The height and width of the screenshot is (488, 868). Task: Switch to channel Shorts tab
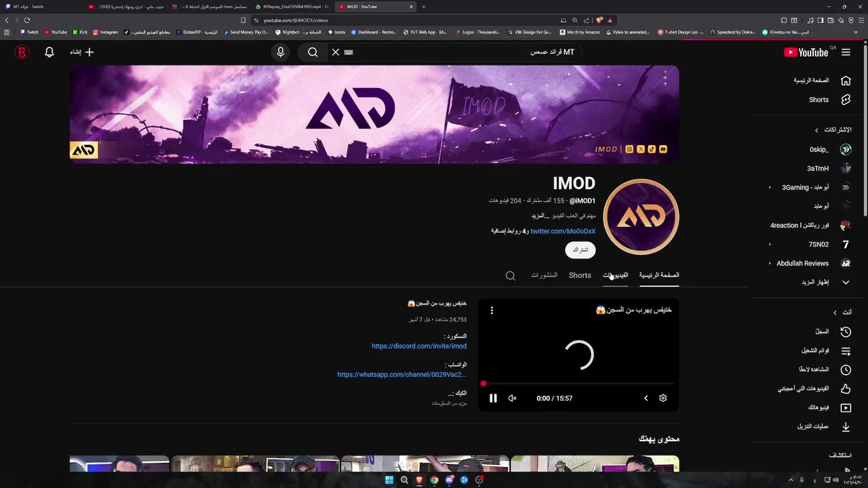coord(580,275)
